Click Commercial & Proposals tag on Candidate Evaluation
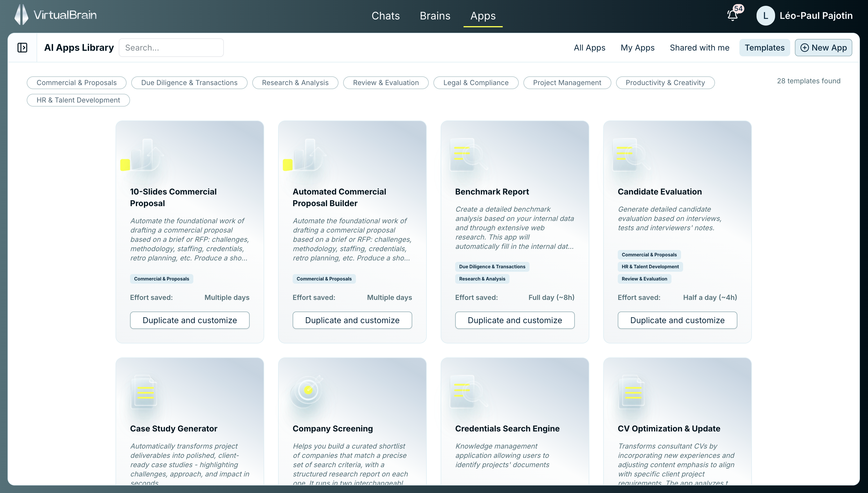 [649, 255]
